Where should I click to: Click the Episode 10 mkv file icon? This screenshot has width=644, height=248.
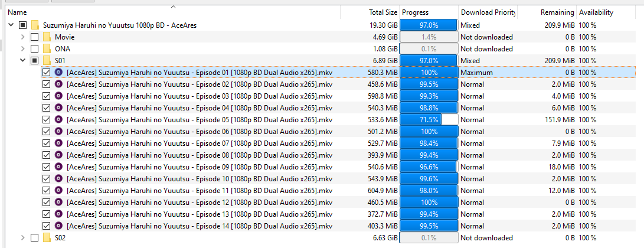(x=58, y=179)
